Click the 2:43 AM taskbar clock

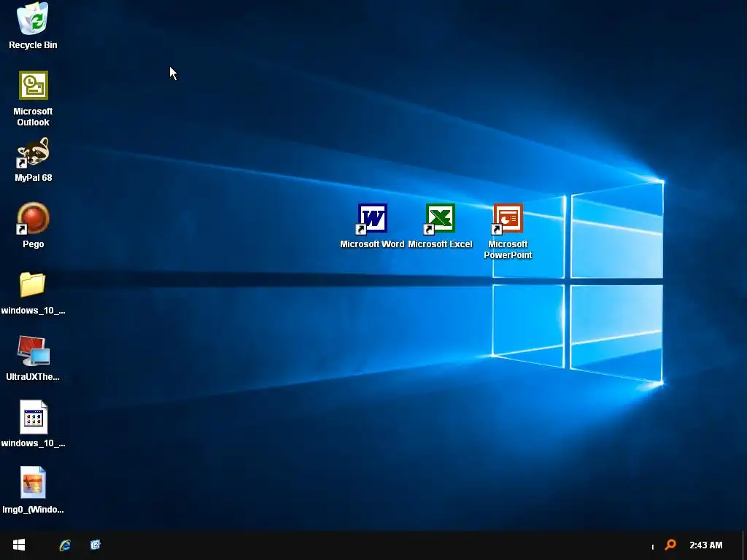click(x=705, y=545)
